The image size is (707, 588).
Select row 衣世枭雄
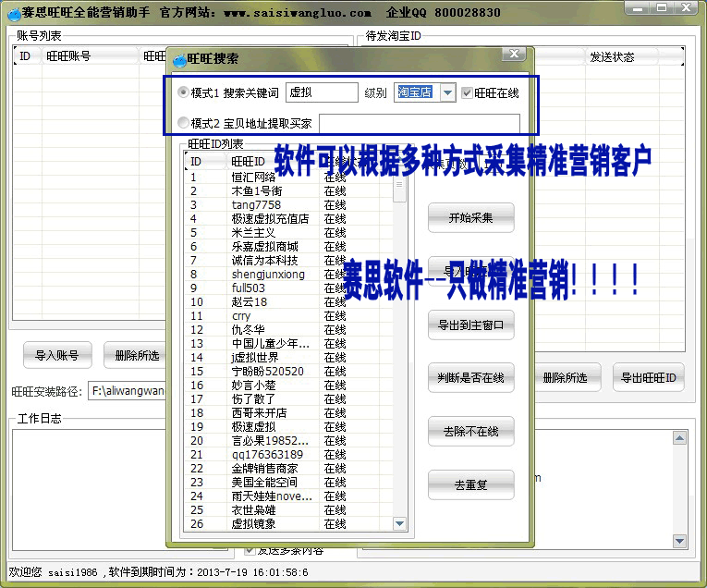point(288,510)
